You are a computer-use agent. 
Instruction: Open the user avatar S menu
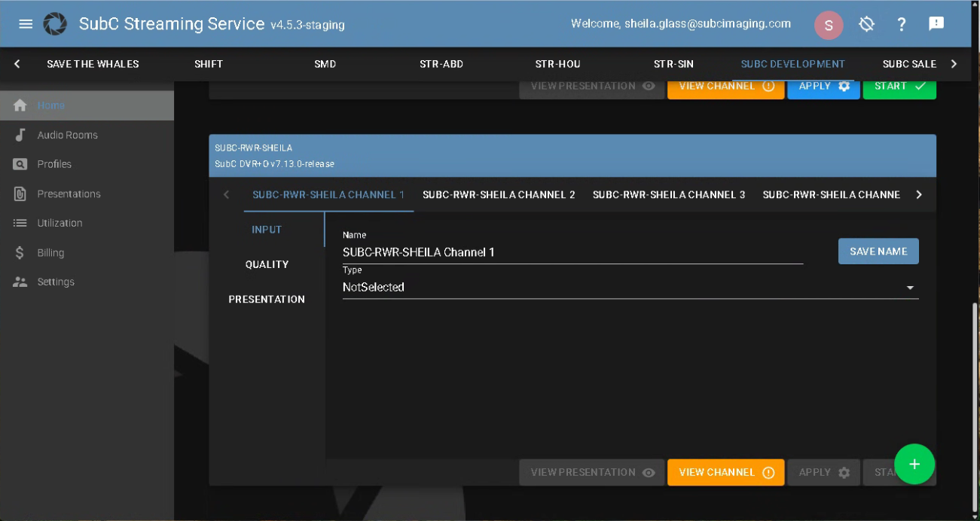(x=829, y=25)
